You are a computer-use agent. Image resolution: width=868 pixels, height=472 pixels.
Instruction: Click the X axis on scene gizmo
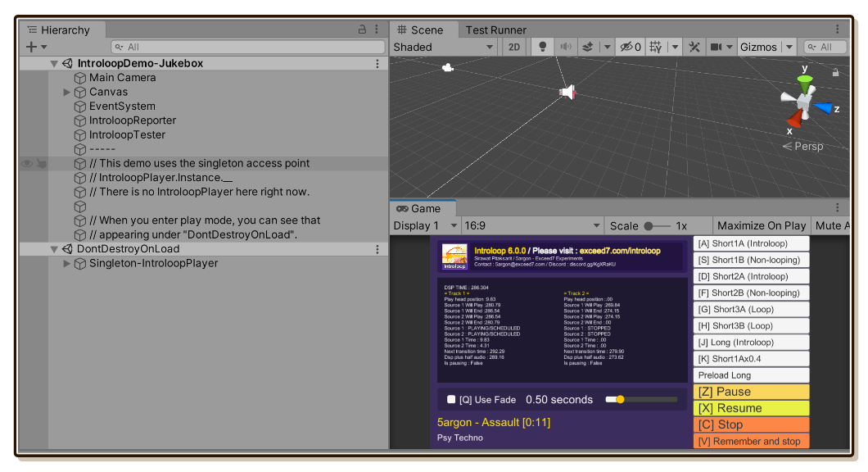click(794, 119)
